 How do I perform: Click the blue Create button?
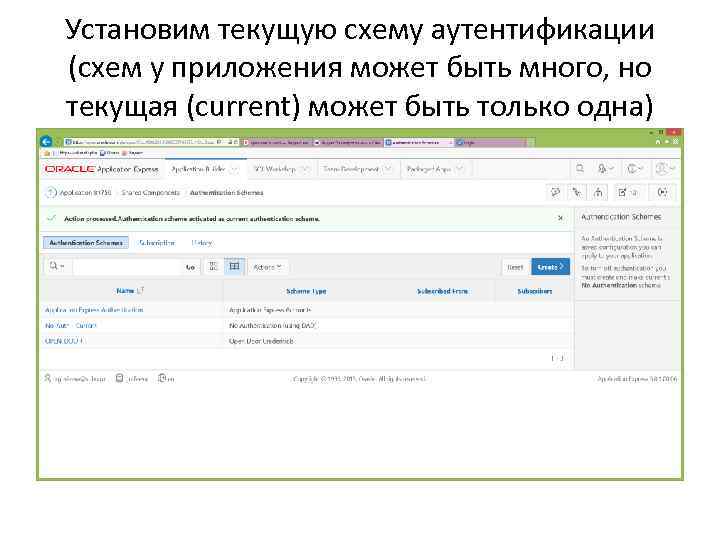[x=551, y=267]
